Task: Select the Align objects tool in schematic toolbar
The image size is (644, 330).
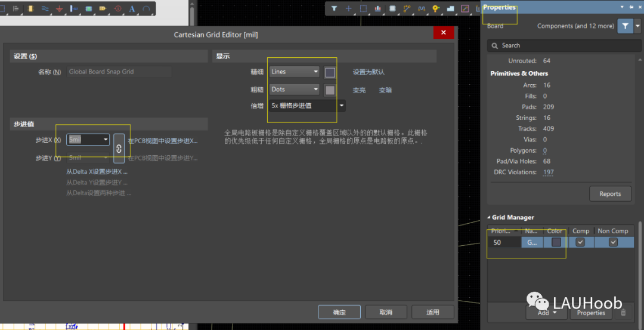Action: (16, 8)
